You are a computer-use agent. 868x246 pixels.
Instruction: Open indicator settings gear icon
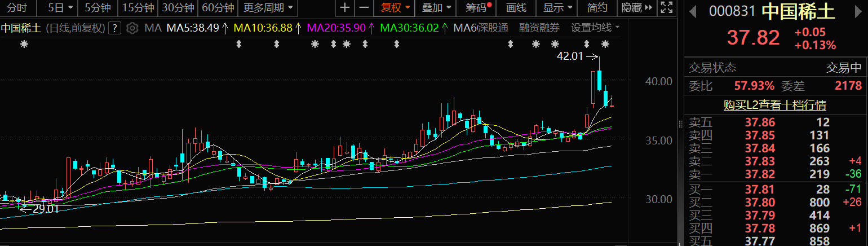[132, 28]
